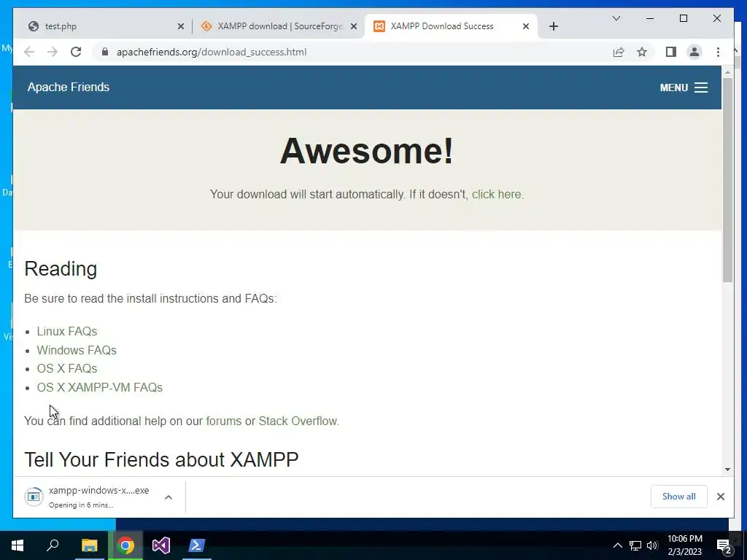The width and height of the screenshot is (747, 560).
Task: Open the OS X FAQs link
Action: 67,368
